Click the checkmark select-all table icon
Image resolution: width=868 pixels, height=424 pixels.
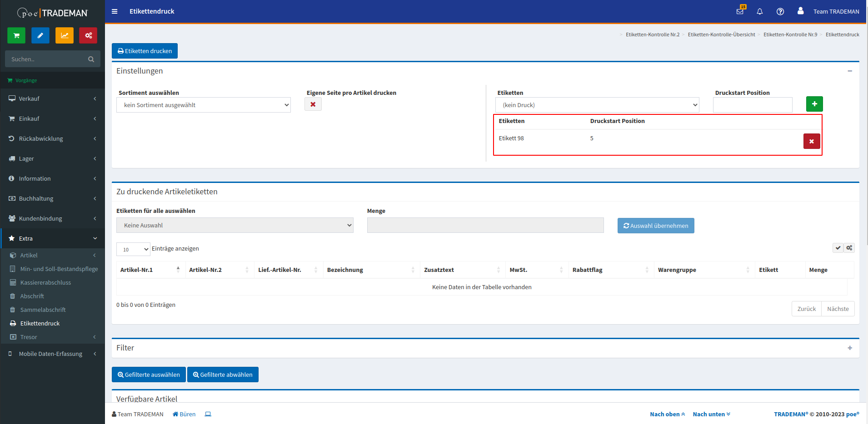[838, 248]
